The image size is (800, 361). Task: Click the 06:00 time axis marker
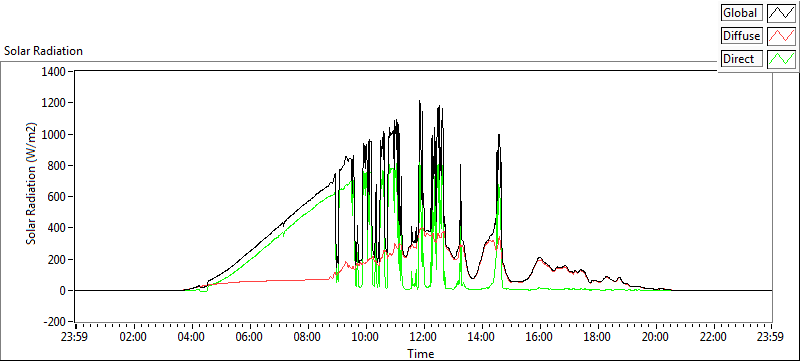(x=249, y=337)
